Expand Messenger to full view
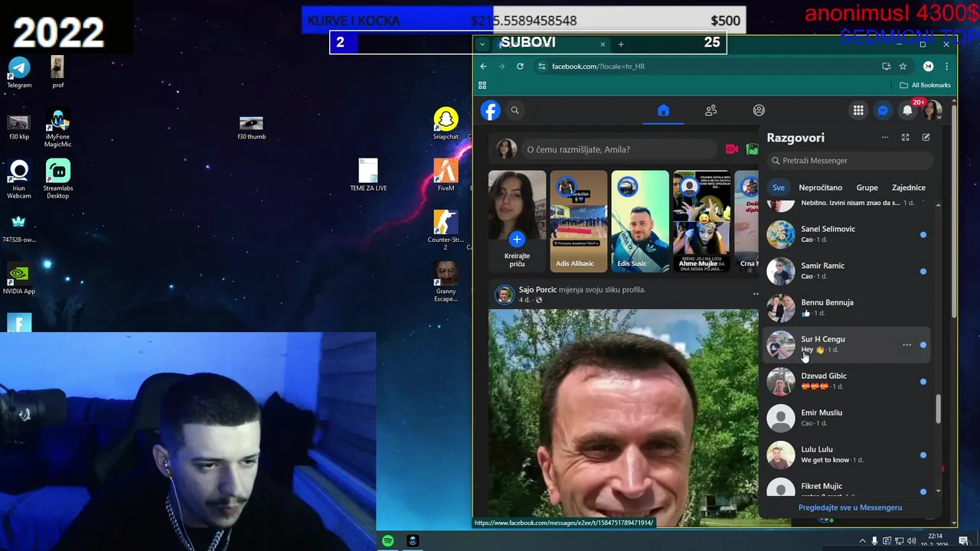Screen dimensions: 980x551 coord(905,138)
